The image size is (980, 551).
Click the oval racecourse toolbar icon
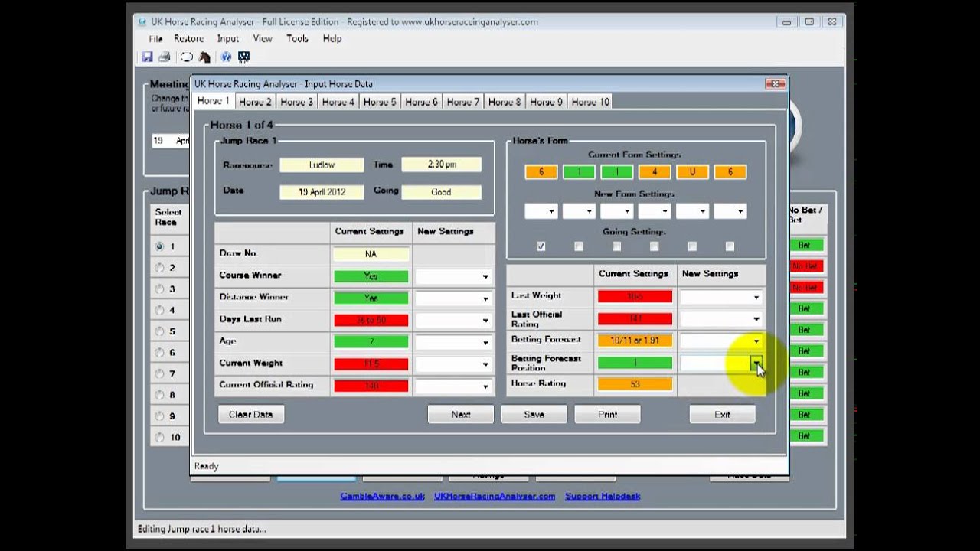click(x=186, y=57)
